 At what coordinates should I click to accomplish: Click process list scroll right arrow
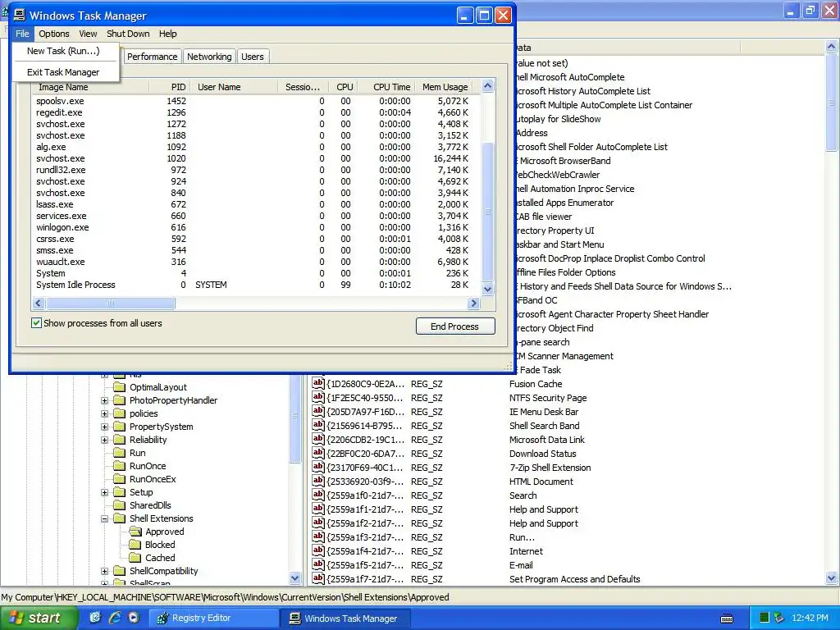[473, 304]
